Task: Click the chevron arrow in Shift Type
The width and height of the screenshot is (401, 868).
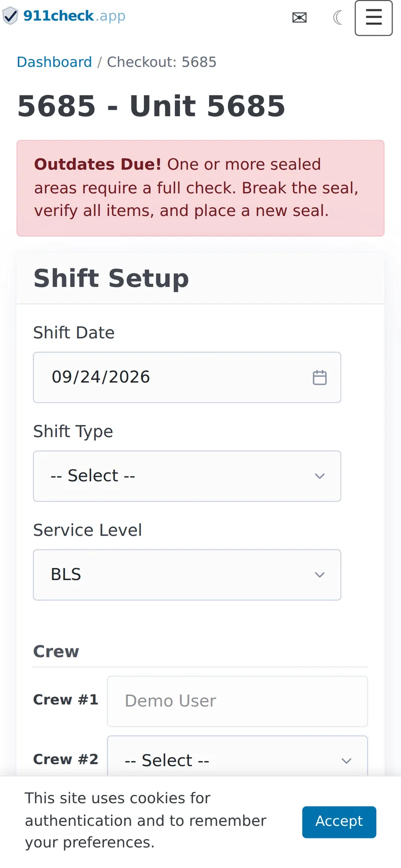Action: click(320, 476)
